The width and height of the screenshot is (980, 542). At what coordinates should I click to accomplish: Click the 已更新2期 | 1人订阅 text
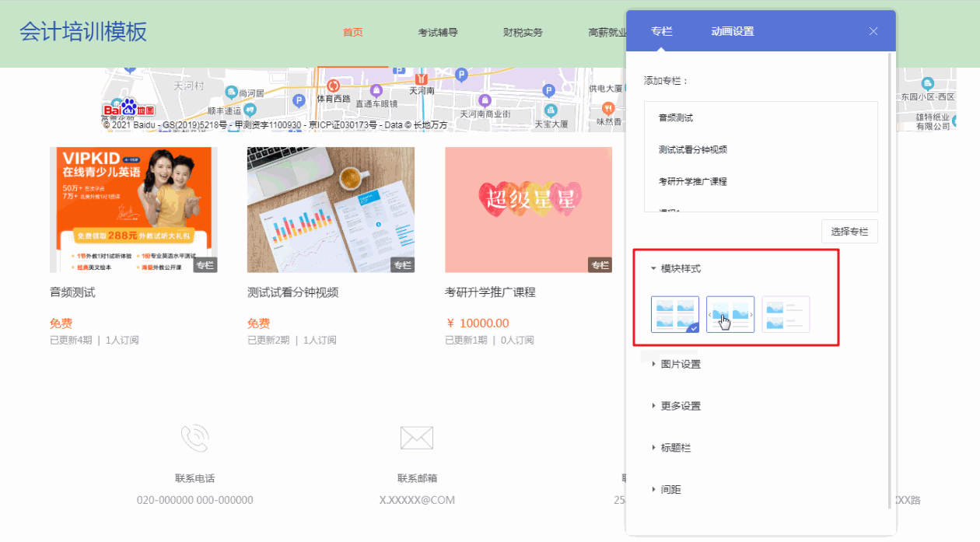click(x=292, y=340)
